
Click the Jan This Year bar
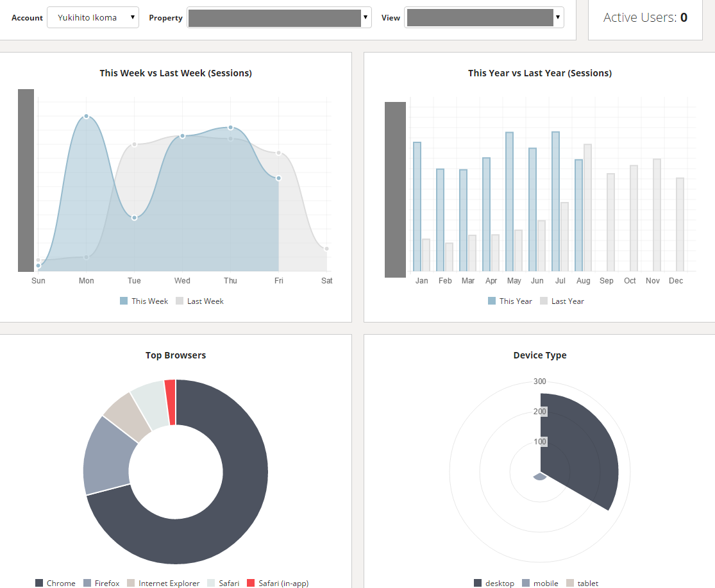pos(417,207)
